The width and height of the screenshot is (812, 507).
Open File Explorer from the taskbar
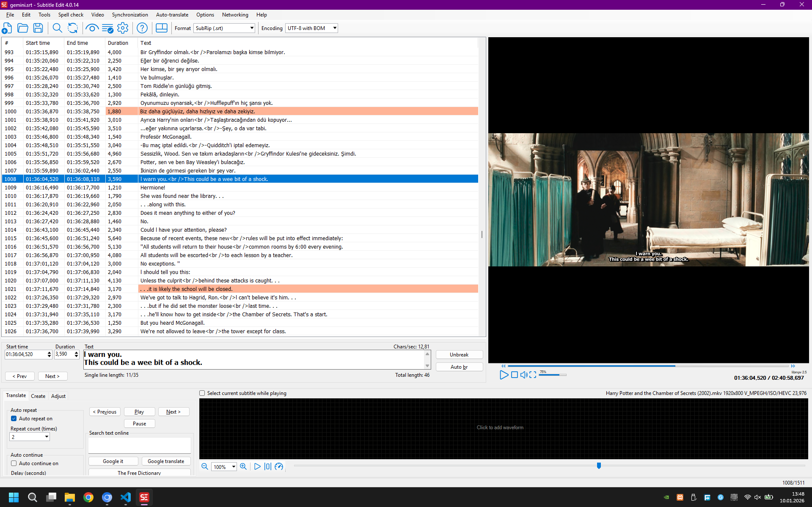point(70,497)
